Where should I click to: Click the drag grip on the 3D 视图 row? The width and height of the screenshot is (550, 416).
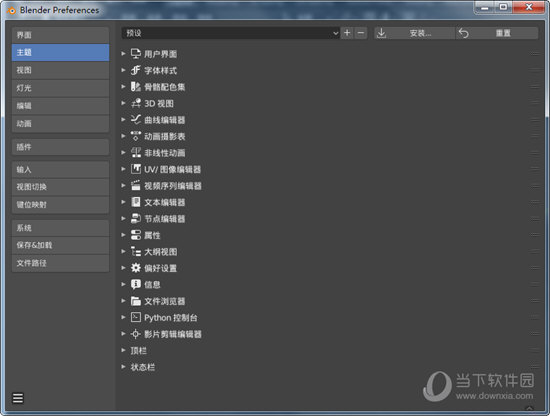tap(535, 103)
